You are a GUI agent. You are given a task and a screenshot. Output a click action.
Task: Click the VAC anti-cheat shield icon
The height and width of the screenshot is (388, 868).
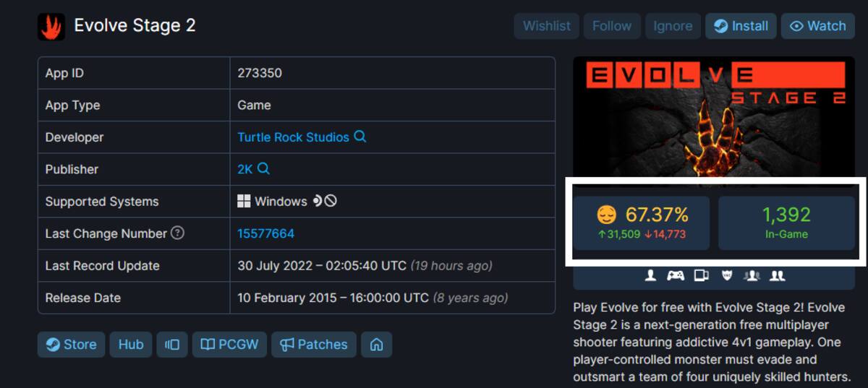pos(727,275)
